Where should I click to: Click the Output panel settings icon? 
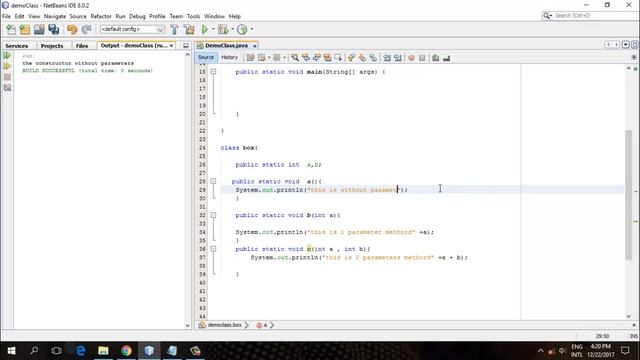click(7, 88)
